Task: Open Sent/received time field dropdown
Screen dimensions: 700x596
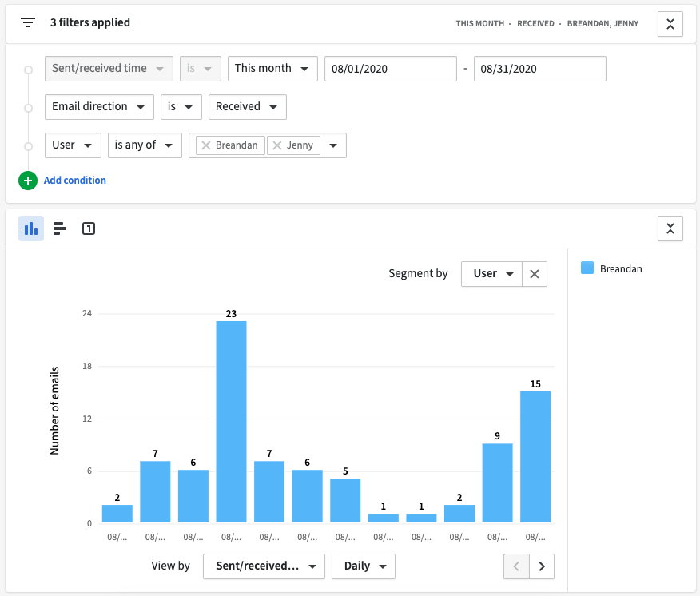Action: pos(109,69)
